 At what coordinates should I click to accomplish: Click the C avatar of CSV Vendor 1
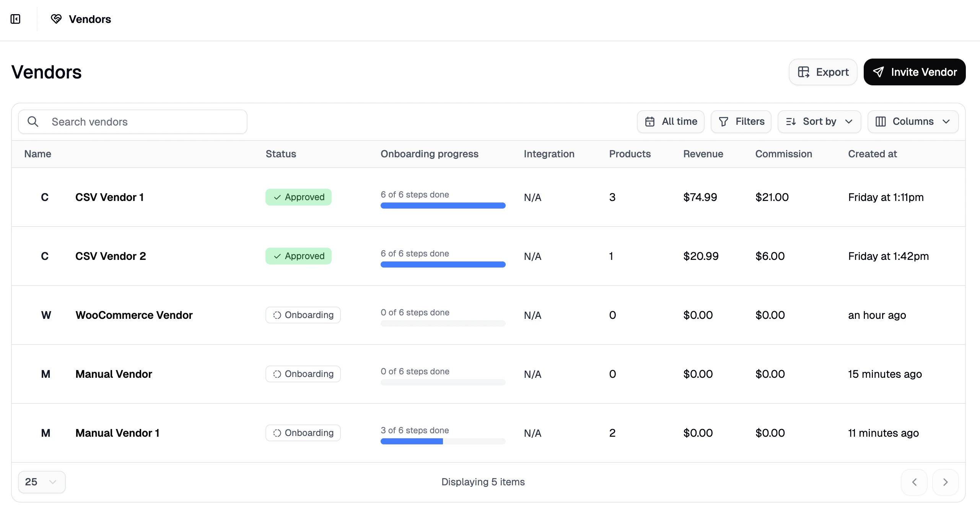(45, 197)
